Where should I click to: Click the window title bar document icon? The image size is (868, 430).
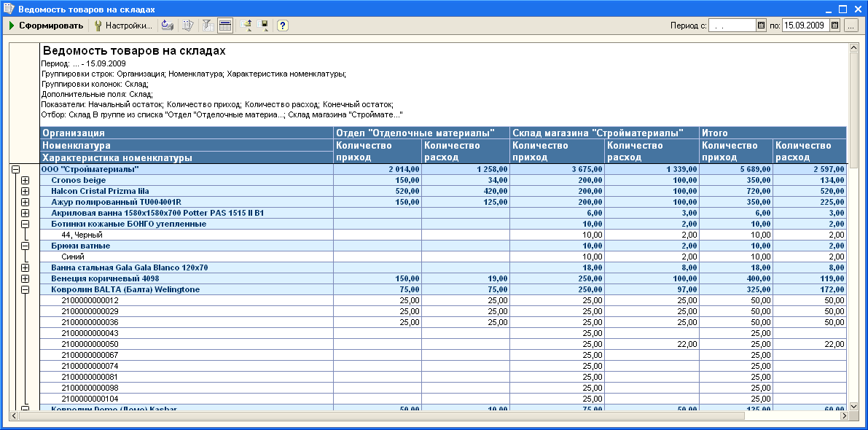point(9,9)
